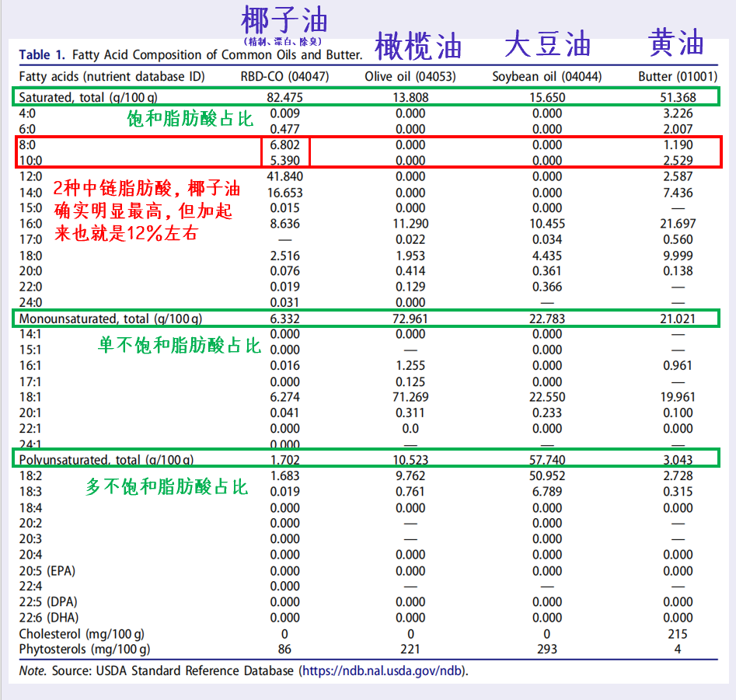Select the 'Soybean oil (04044)' column header
The width and height of the screenshot is (736, 700).
coord(547,76)
